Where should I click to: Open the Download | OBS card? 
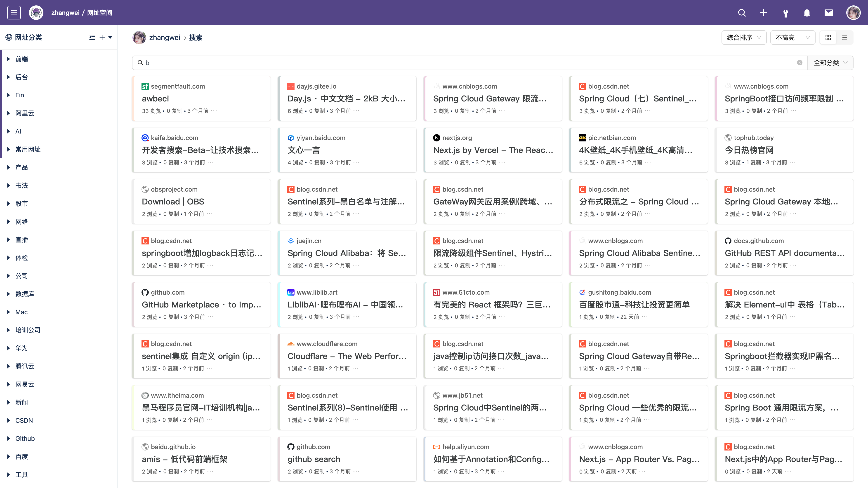pyautogui.click(x=201, y=201)
